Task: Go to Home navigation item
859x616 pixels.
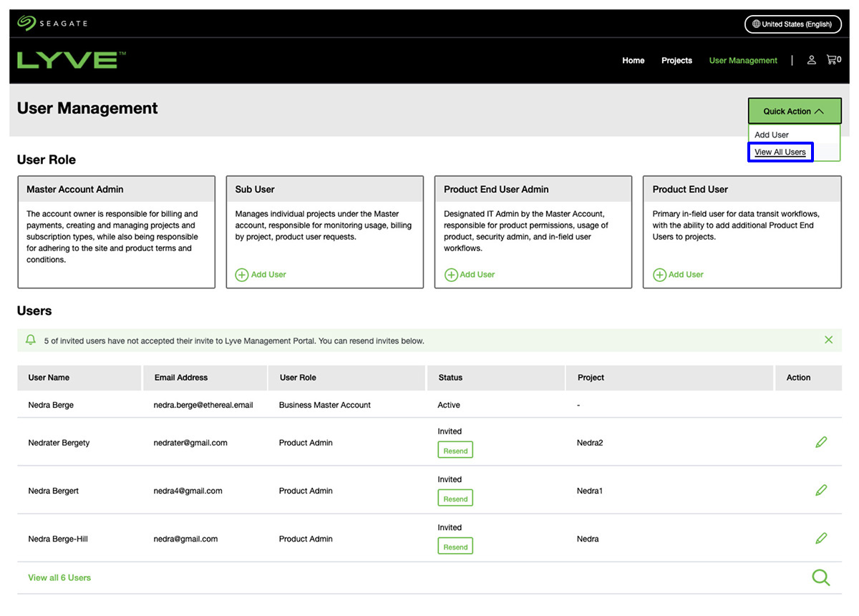Action: click(634, 61)
